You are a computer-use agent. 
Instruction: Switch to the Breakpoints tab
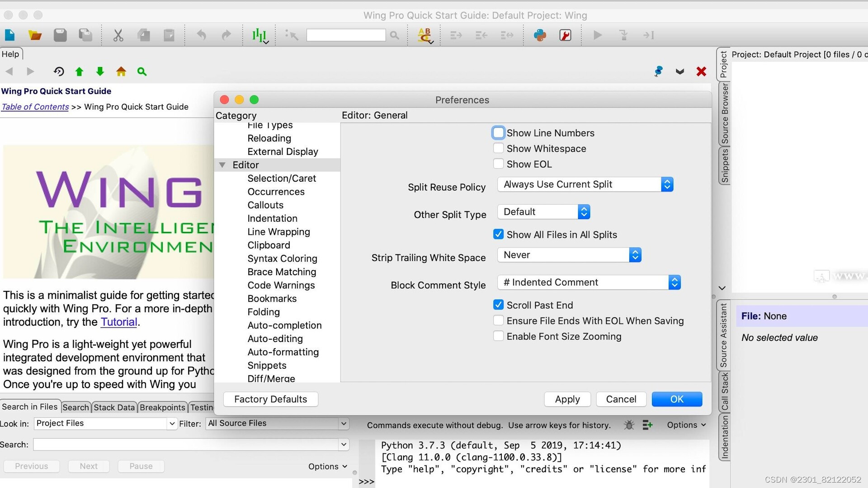point(163,407)
